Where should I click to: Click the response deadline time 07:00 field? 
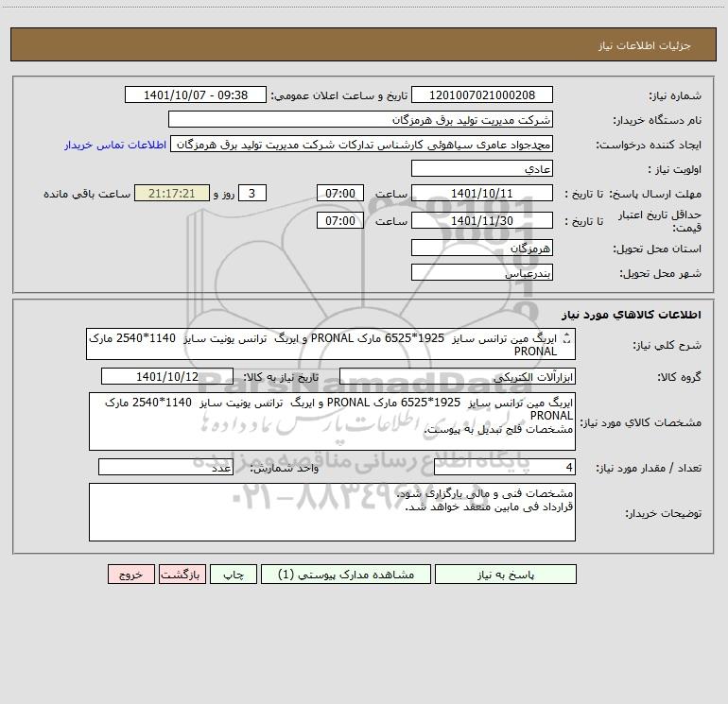pyautogui.click(x=339, y=193)
